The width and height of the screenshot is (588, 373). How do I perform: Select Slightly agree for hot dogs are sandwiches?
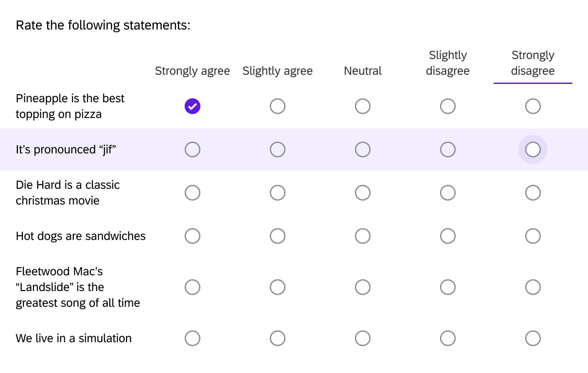click(277, 236)
